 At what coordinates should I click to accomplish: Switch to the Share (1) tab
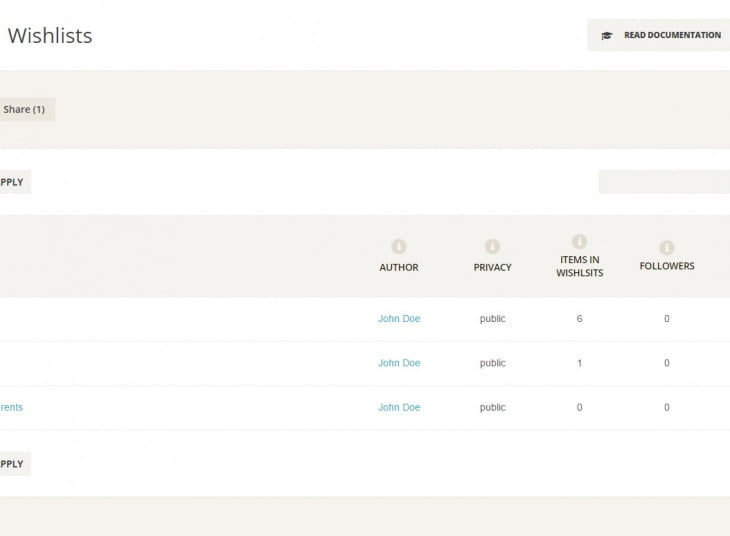[24, 109]
